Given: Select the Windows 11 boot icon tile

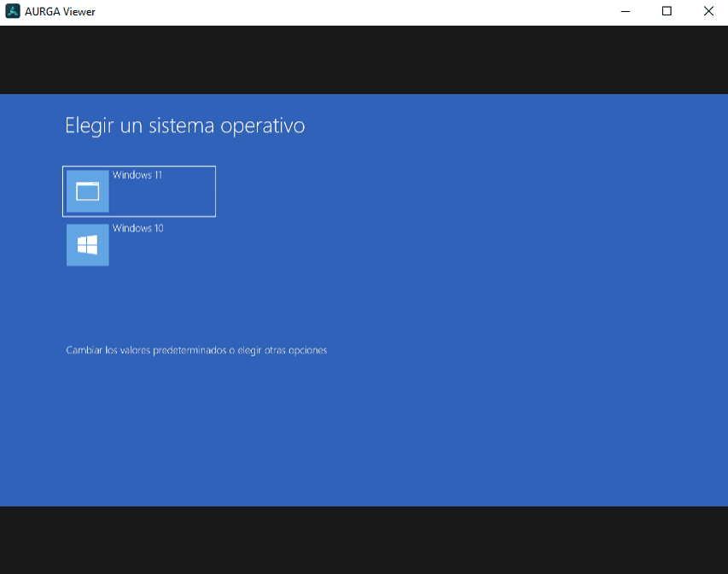Looking at the screenshot, I should [88, 191].
